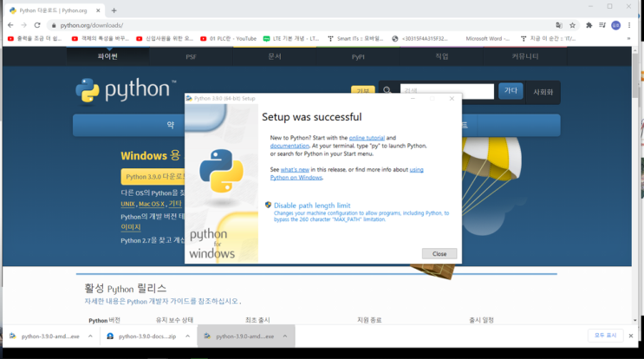Select the 커뮤니티 top navigation tab
The image size is (644, 359).
pyautogui.click(x=525, y=56)
